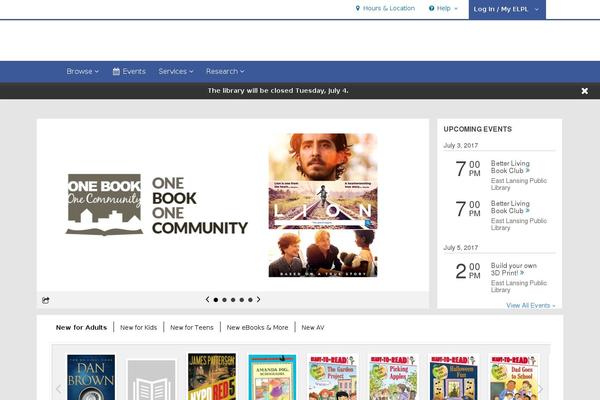Open the Dad Goes to School book cover
The height and width of the screenshot is (400, 600).
coord(514,377)
